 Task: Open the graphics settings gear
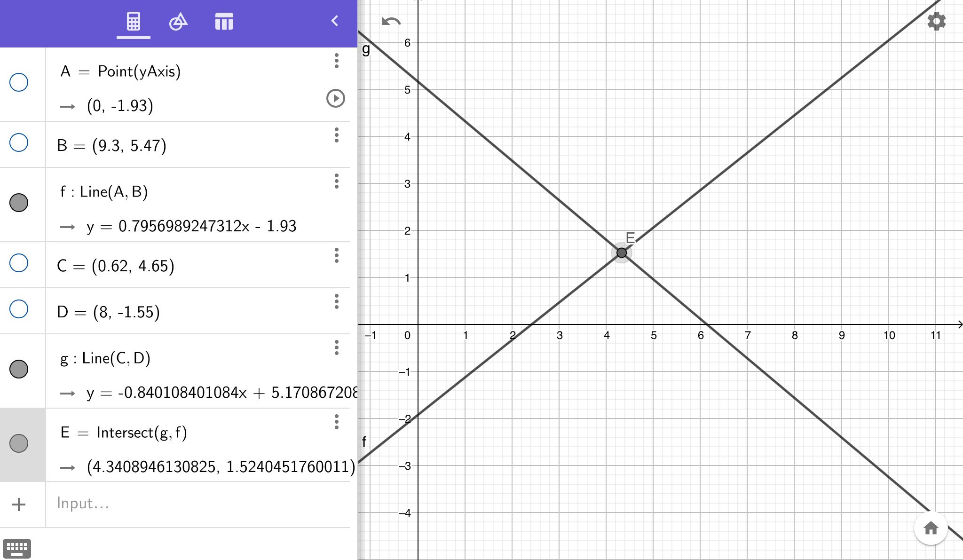click(936, 21)
